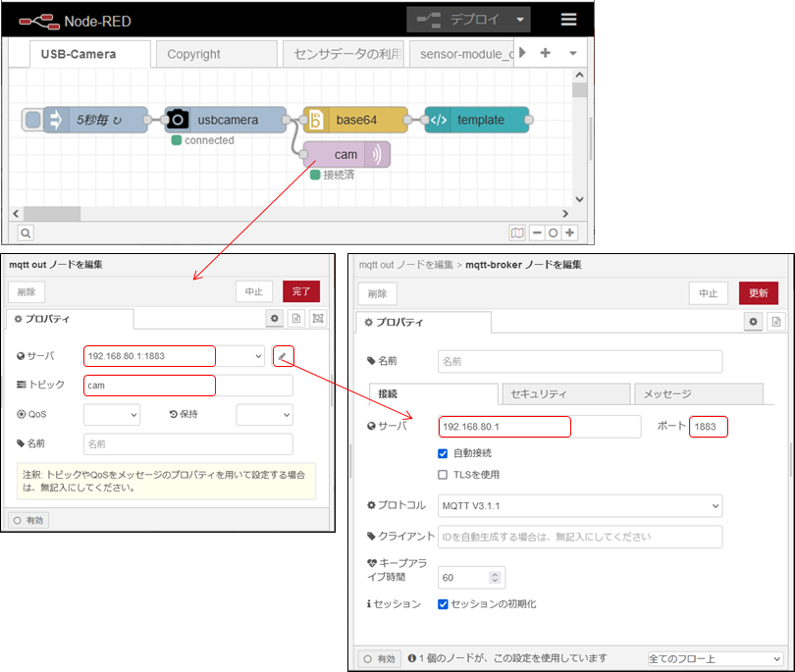Toggle the セッションの初期化 checkbox

[x=444, y=604]
